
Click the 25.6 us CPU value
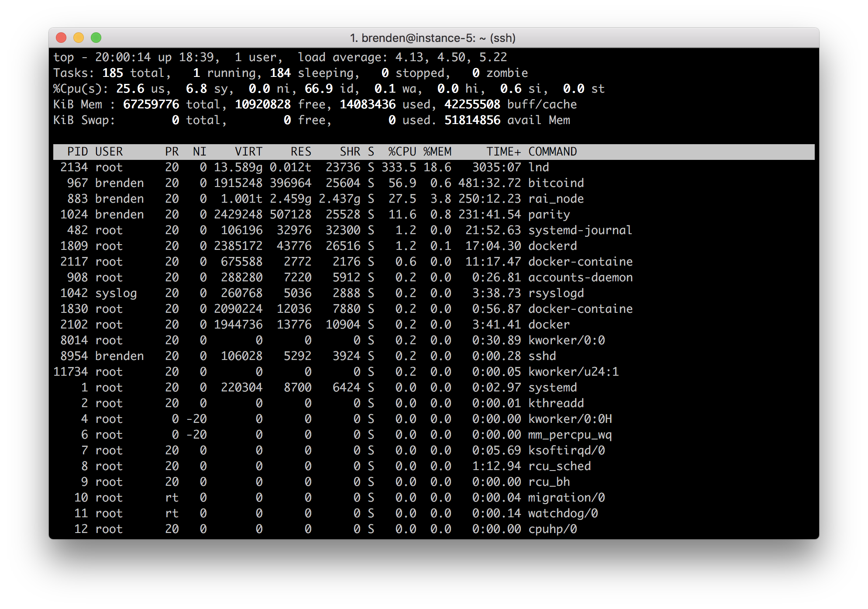(x=130, y=89)
